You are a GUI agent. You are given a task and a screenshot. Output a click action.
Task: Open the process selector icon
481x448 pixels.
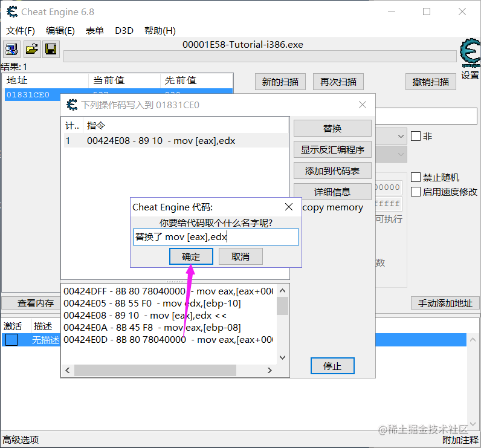(x=11, y=49)
